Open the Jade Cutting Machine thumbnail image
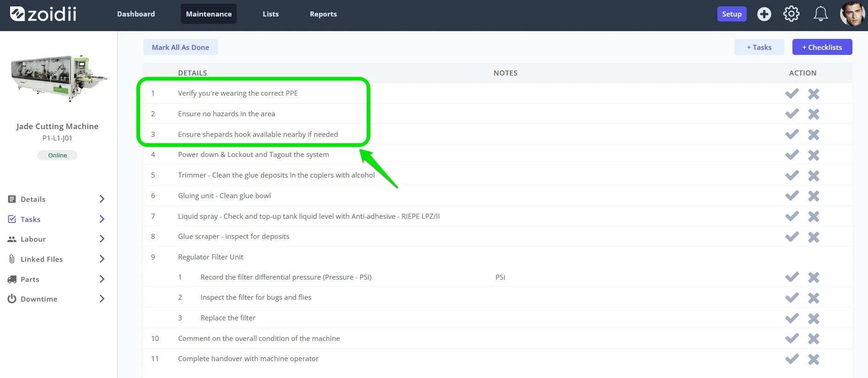Screen dimensions: 868x378 click(x=59, y=78)
